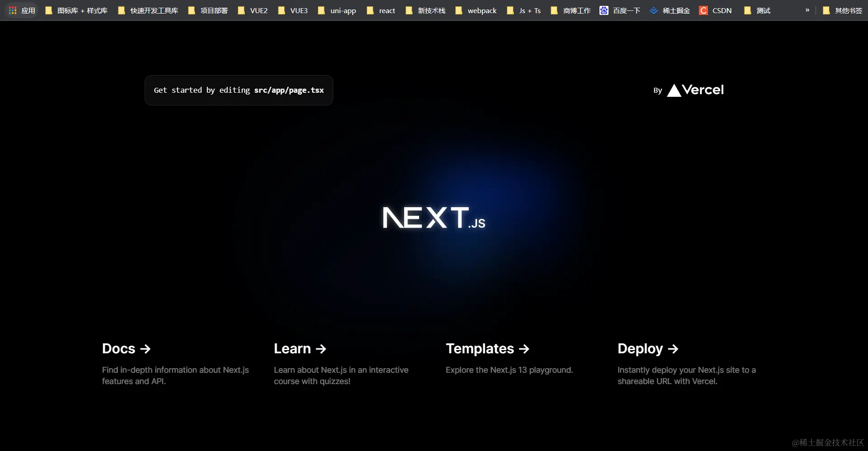Open the 应用 apps shortcut

pyautogui.click(x=22, y=10)
